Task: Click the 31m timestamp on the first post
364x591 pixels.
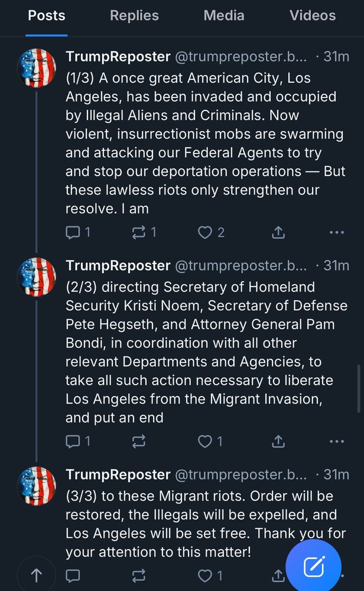Action: 336,56
